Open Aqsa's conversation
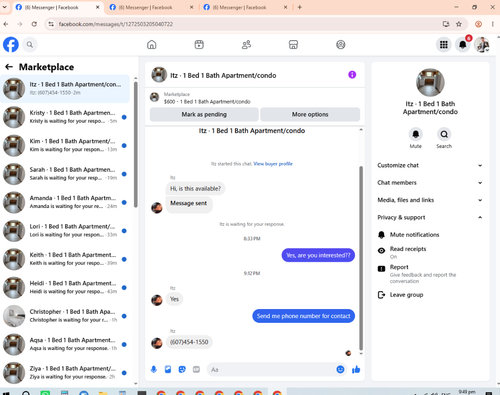The height and width of the screenshot is (395, 500). tap(65, 344)
